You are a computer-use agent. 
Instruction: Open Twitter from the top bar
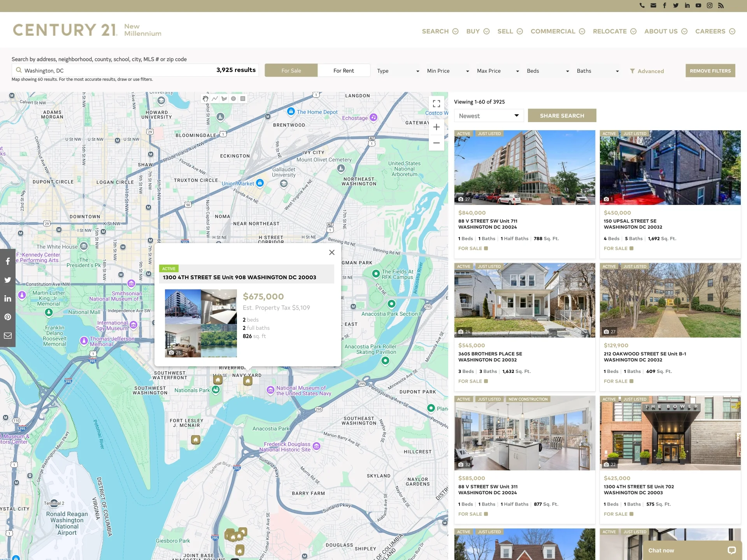tap(676, 5)
